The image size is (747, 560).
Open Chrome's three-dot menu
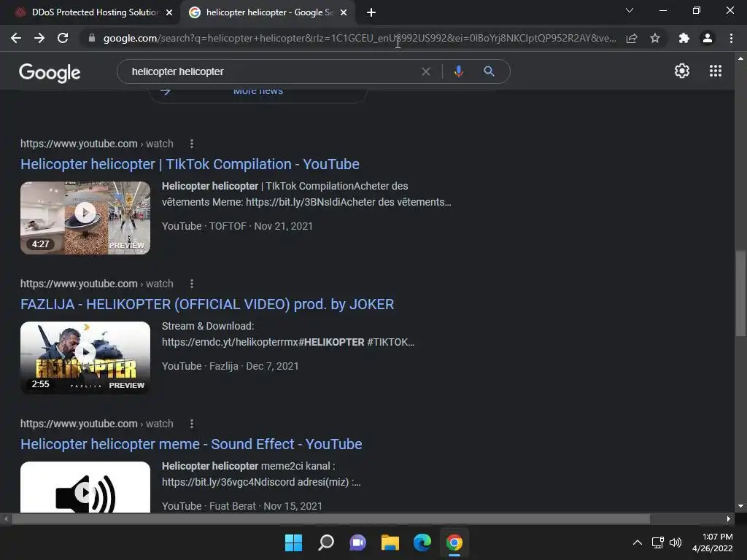(731, 38)
